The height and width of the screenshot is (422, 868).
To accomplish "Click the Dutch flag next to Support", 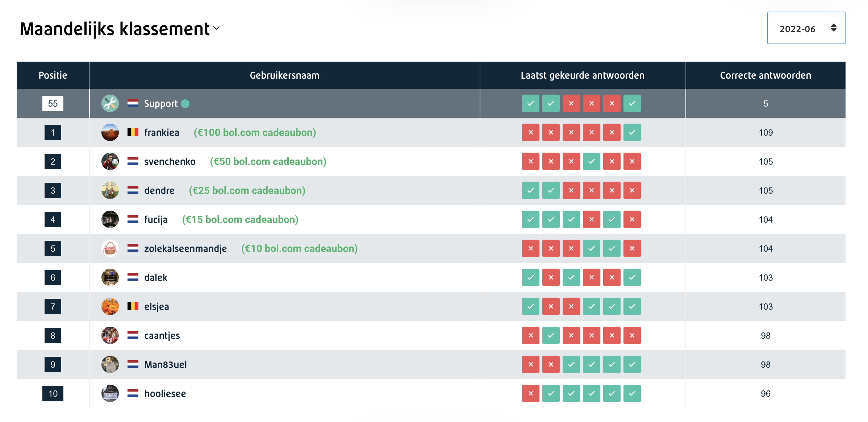I will click(x=133, y=103).
